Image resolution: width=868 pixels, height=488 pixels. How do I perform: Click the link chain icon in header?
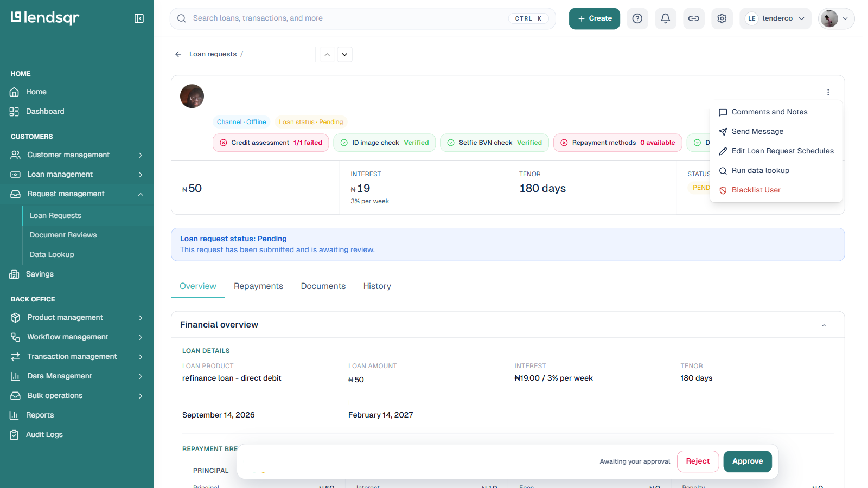(x=694, y=18)
